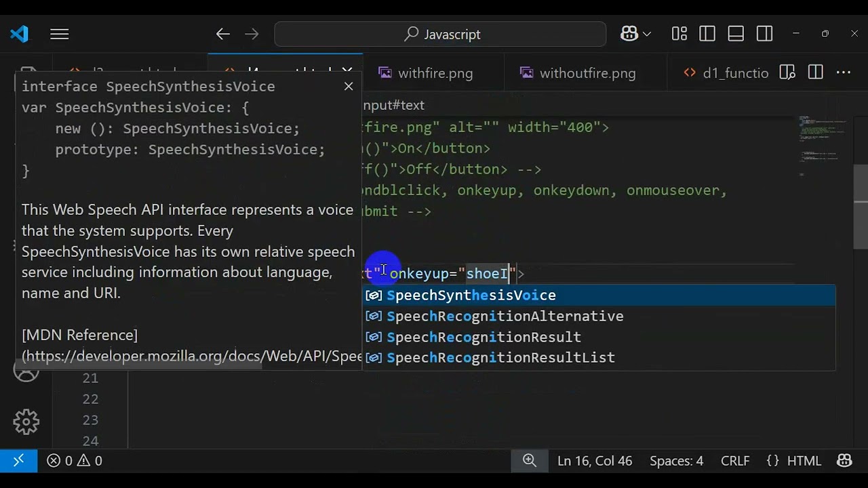Open the editor More Actions ellipsis

click(844, 73)
